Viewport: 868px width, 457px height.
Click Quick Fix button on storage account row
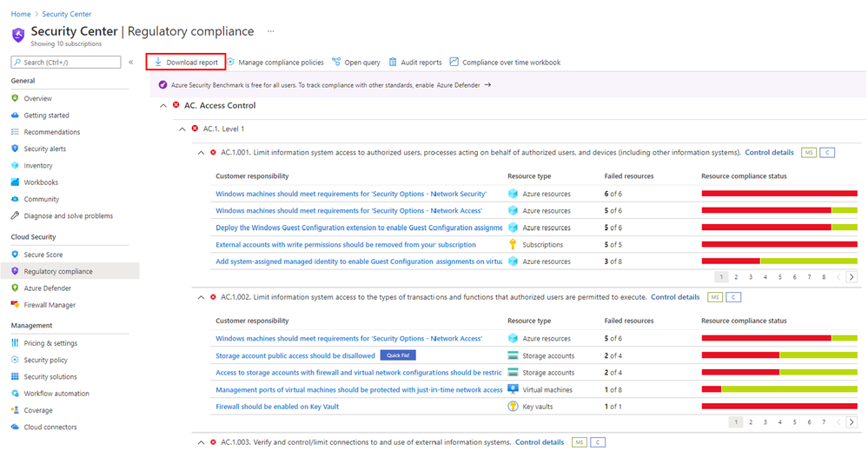[x=398, y=355]
